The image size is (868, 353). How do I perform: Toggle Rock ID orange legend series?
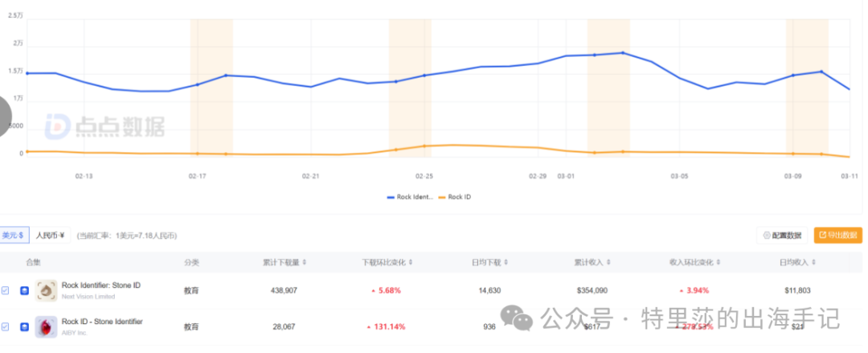[x=454, y=197]
